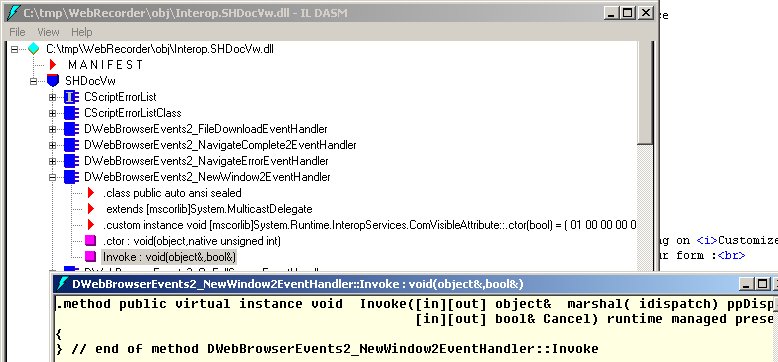Select the CScriptErrorList tree item
778x362 pixels.
(x=120, y=97)
